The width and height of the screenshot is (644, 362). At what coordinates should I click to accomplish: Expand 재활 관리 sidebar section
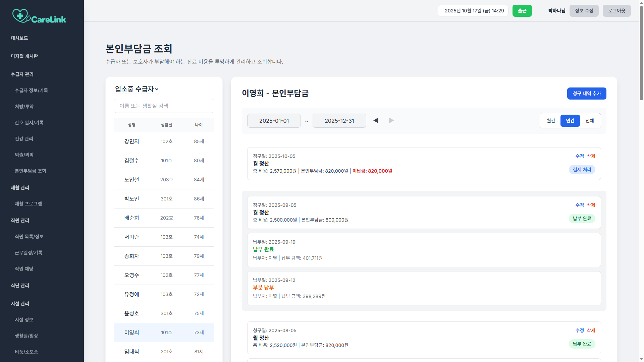20,188
